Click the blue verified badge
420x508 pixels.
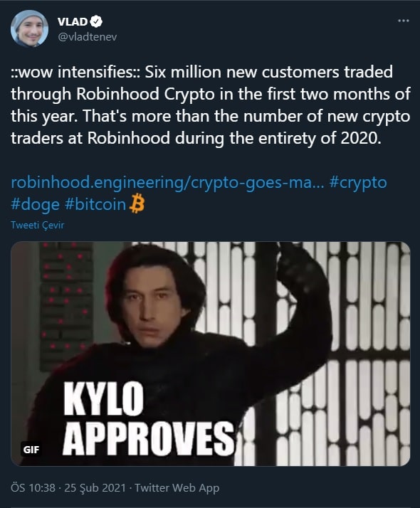point(96,21)
